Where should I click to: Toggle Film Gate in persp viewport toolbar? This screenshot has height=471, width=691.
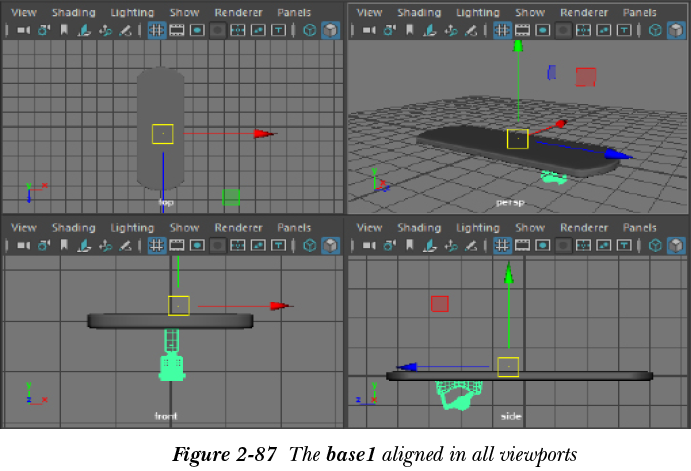coord(524,31)
